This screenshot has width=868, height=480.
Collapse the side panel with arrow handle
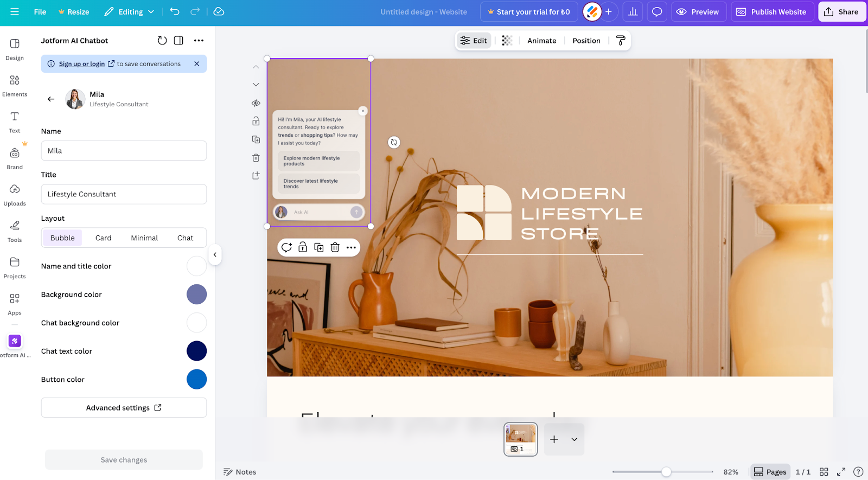click(215, 254)
